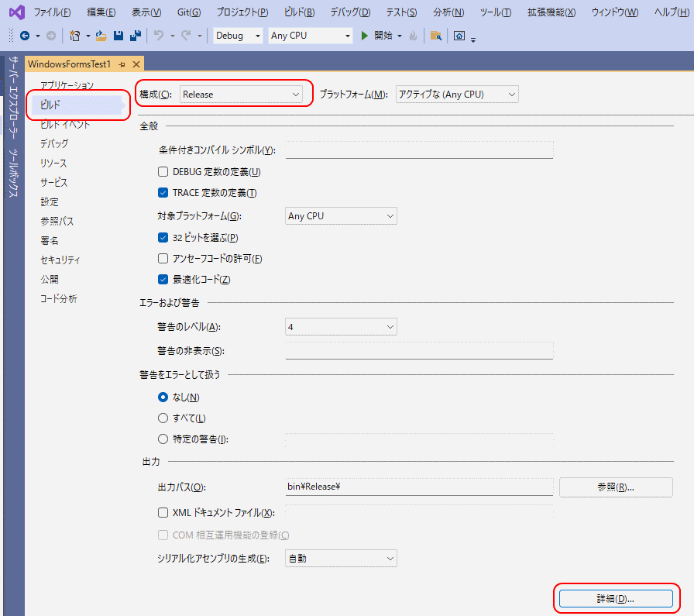Select ビルド properties page

tap(76, 105)
